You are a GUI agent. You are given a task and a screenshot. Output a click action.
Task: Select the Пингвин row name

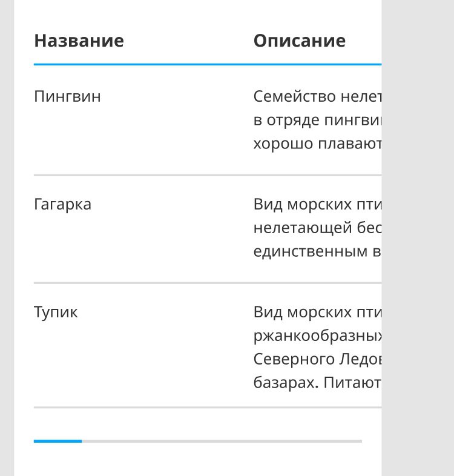coord(67,96)
